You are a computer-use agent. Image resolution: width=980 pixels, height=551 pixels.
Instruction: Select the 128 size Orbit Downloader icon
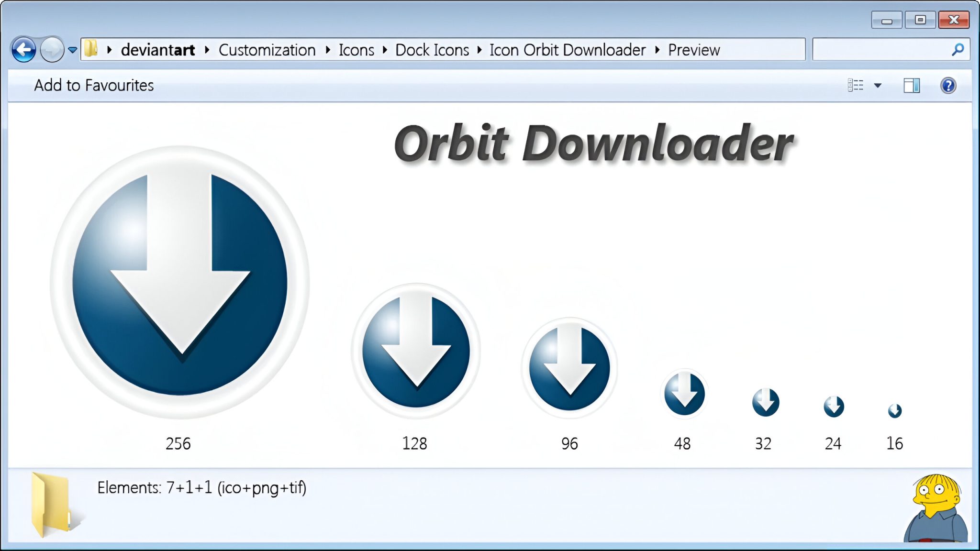pos(416,351)
